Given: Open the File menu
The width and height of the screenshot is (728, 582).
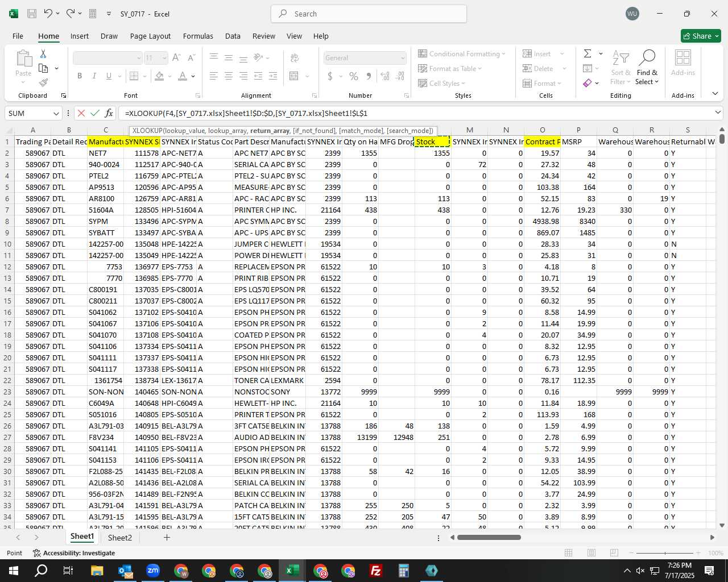Looking at the screenshot, I should [18, 36].
